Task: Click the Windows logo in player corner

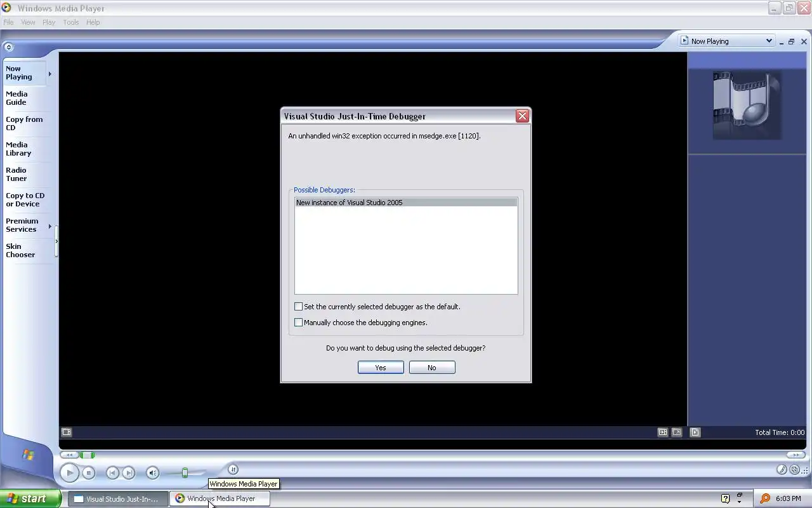Action: [28, 455]
